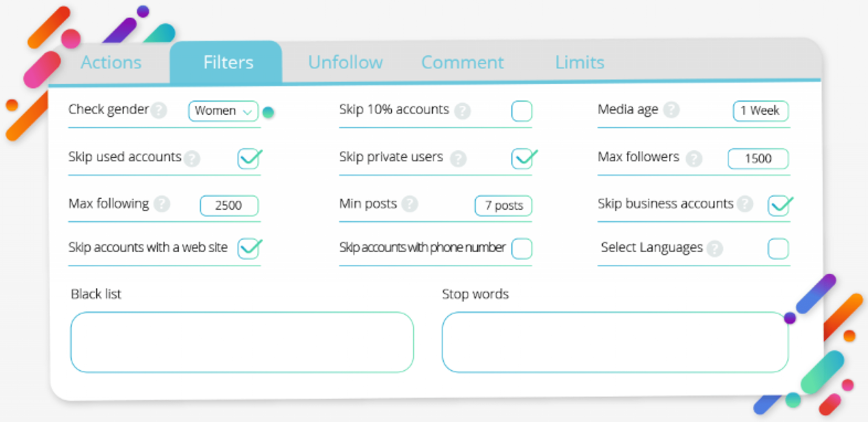Switch to the Unfollow tab

click(x=345, y=62)
